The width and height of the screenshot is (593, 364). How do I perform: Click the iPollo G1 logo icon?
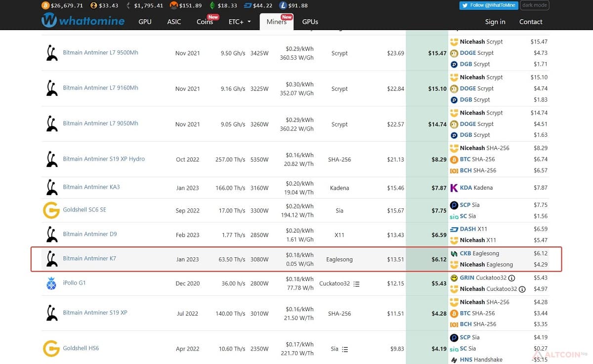tap(51, 283)
